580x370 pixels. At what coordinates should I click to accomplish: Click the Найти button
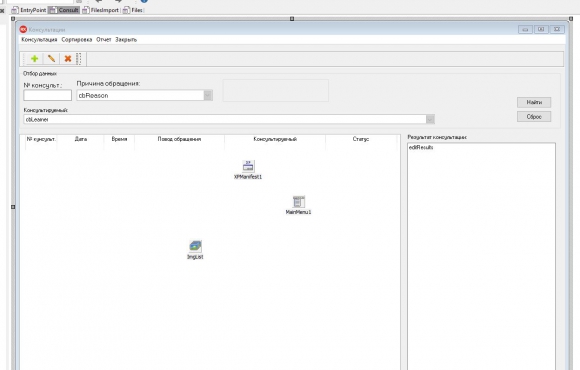[534, 102]
